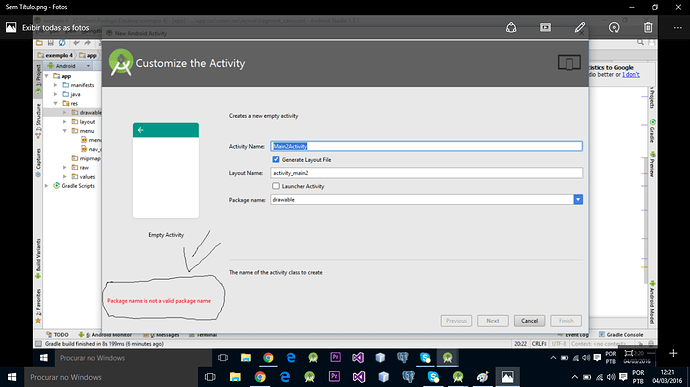Collapse the res folder in tree
Screen dimensions: 690x387
click(x=56, y=103)
